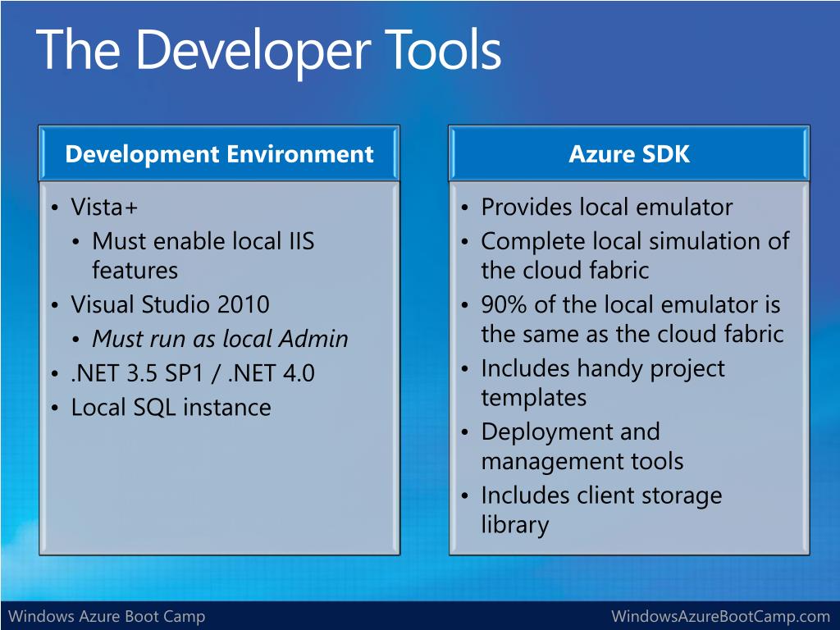Select the "Azure SDK" box header
840x630 pixels.
[x=629, y=153]
